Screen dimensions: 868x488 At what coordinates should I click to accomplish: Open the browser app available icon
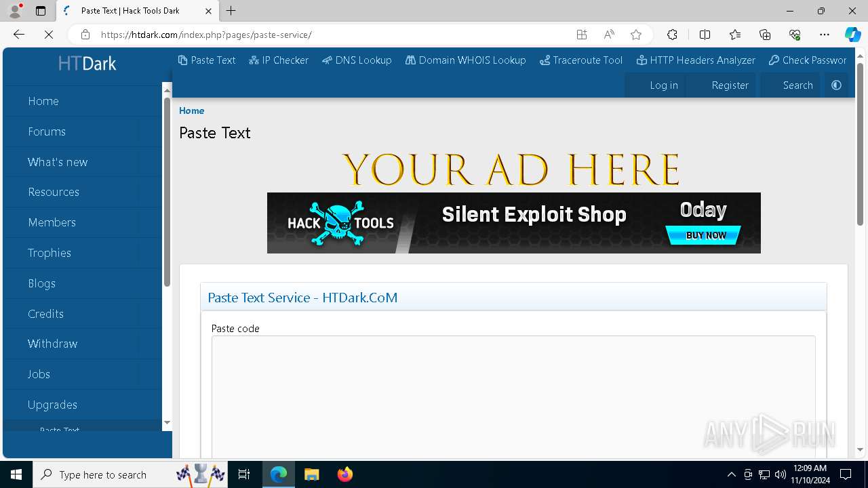click(581, 35)
